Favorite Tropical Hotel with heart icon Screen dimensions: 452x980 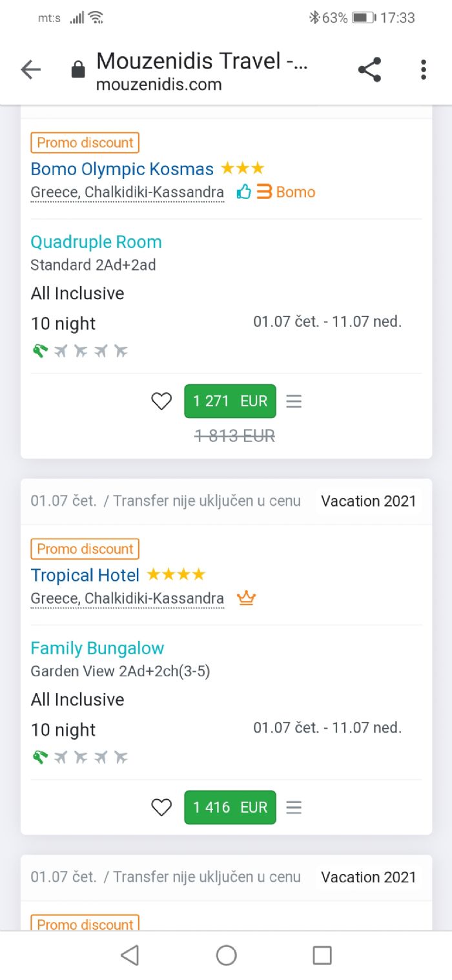point(161,808)
